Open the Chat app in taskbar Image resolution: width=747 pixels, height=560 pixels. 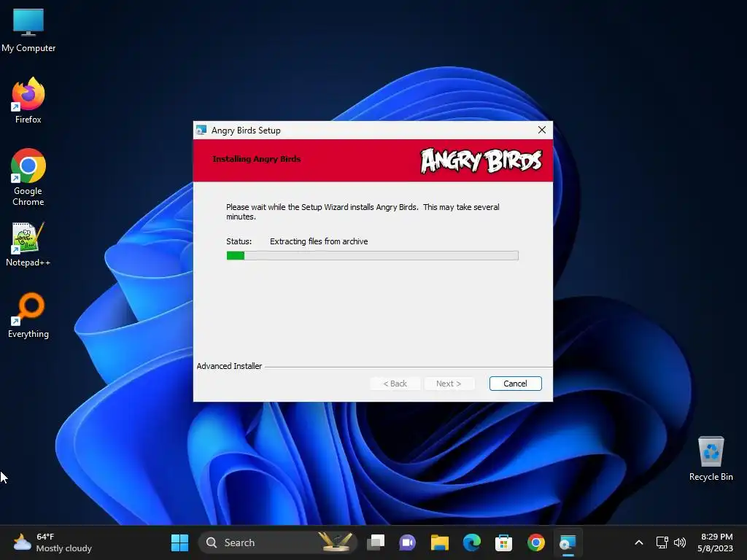[x=407, y=542]
